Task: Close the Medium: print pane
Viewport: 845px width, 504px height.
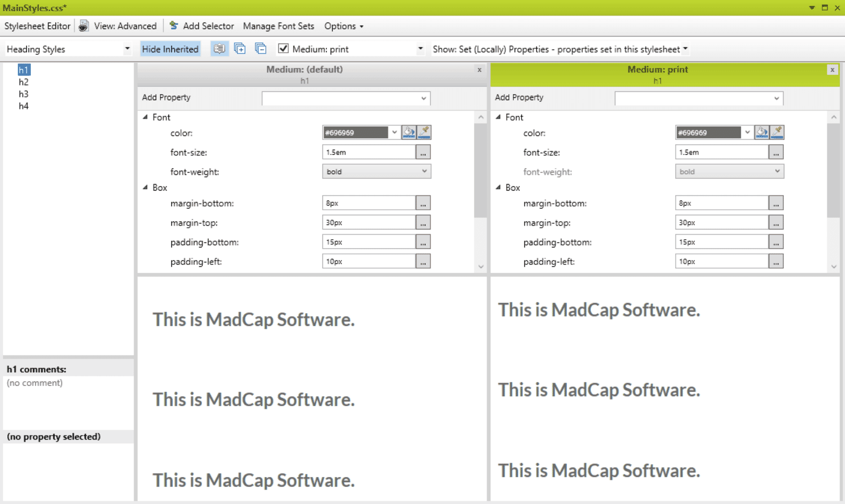Action: pos(832,70)
